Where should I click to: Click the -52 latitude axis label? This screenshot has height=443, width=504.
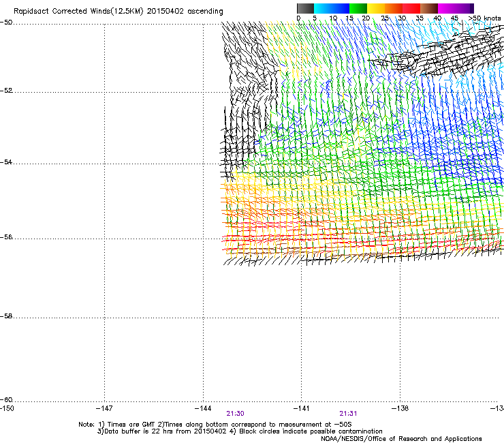pyautogui.click(x=6, y=91)
